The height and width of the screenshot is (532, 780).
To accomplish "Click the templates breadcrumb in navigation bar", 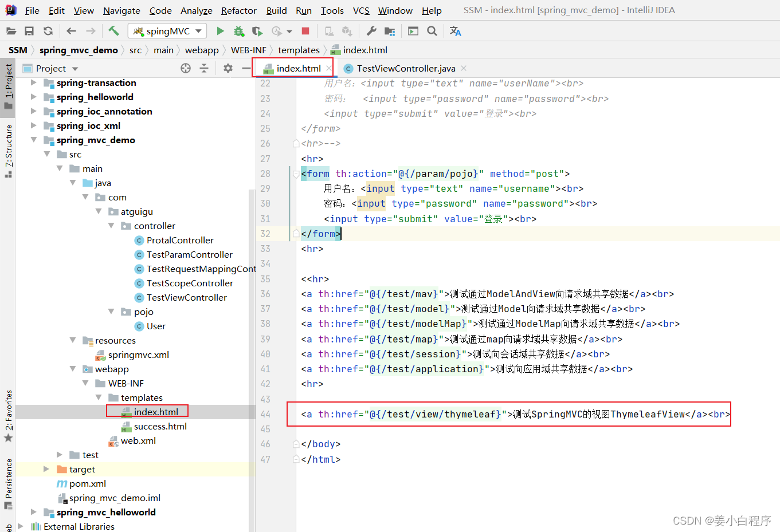I will pyautogui.click(x=299, y=50).
